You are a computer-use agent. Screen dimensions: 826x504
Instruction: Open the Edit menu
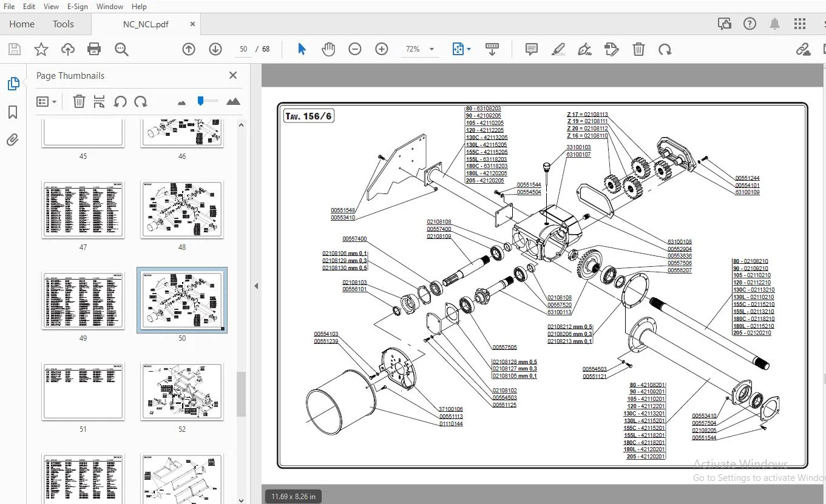tap(29, 7)
